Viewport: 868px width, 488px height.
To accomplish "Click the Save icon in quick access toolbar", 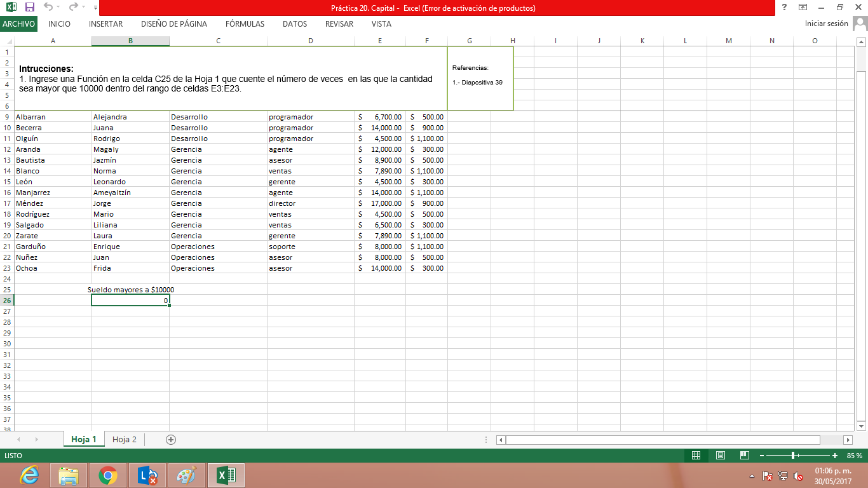I will click(x=30, y=8).
